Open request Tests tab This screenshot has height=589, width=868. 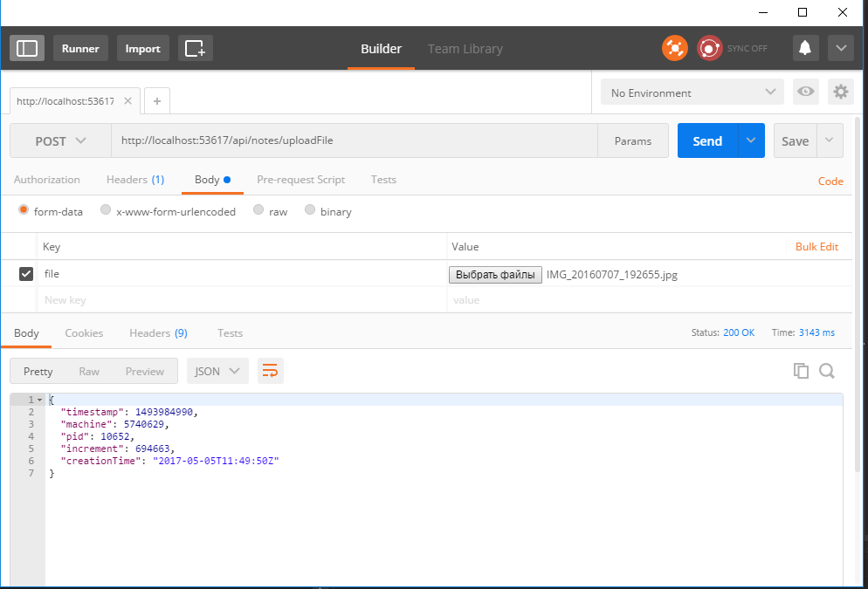[x=383, y=180]
